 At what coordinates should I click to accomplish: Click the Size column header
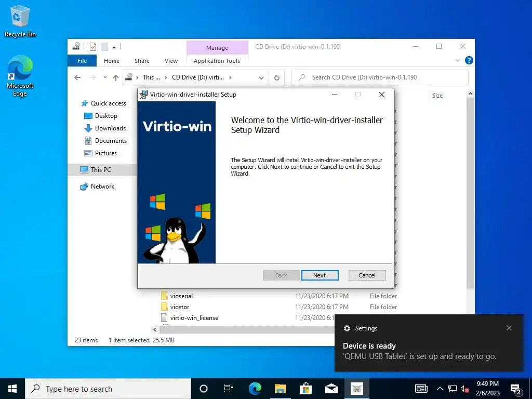(437, 96)
